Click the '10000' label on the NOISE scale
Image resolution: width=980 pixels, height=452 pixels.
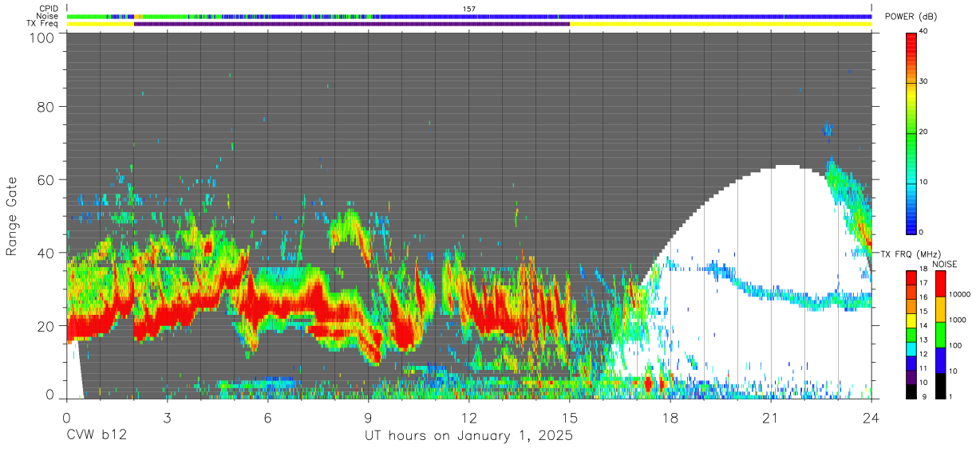(959, 295)
